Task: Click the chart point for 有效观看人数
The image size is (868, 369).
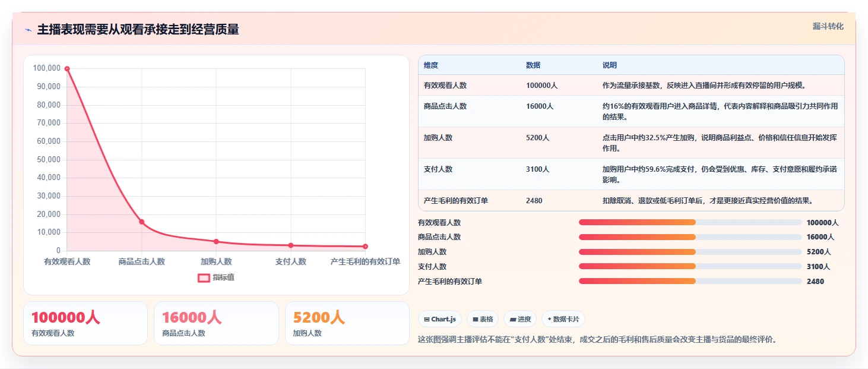Action: point(67,68)
